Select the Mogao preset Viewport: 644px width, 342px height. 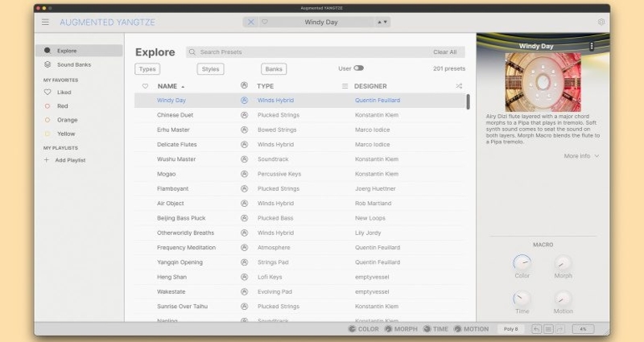click(x=299, y=174)
